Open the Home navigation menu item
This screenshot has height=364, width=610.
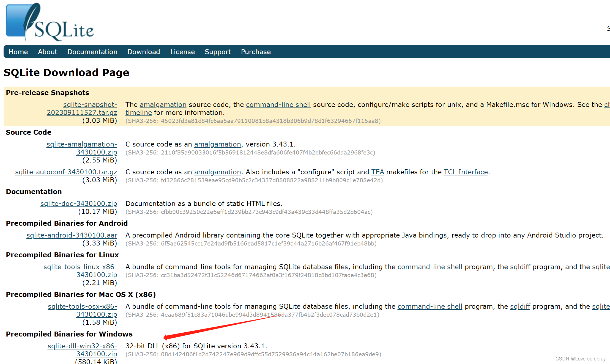click(x=18, y=52)
